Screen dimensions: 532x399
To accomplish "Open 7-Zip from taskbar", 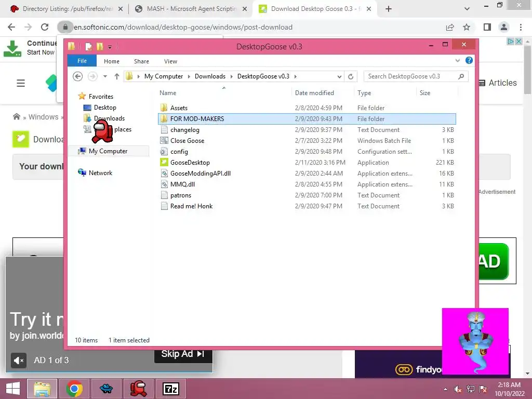I will point(170,389).
